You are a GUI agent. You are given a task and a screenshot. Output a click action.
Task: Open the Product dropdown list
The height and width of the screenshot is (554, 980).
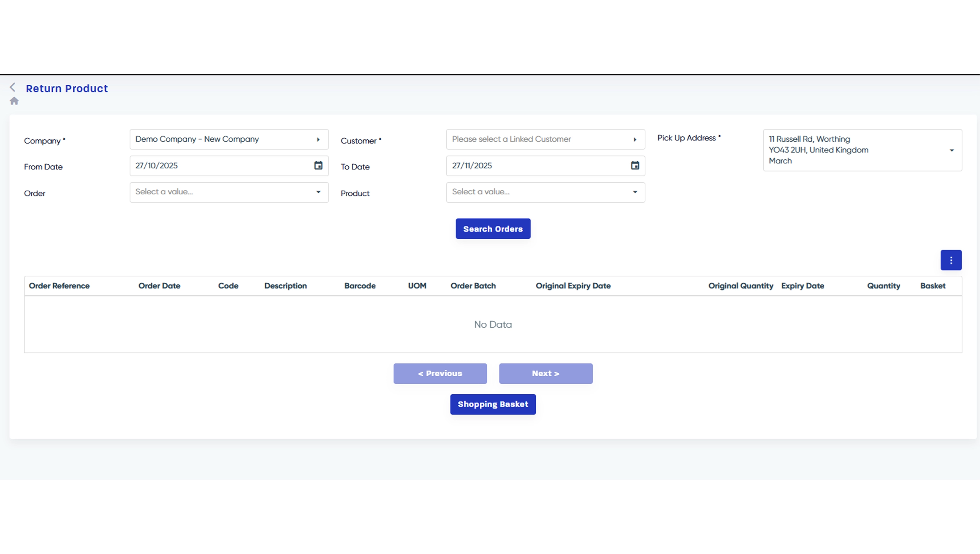point(545,192)
